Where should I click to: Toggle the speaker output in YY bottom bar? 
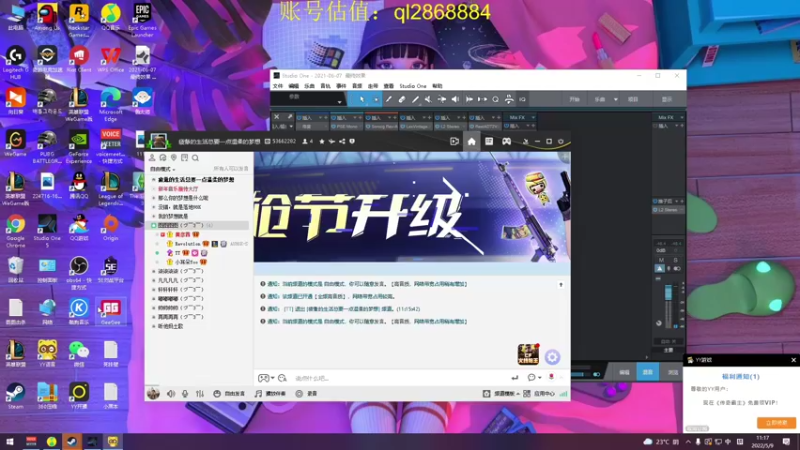point(171,393)
